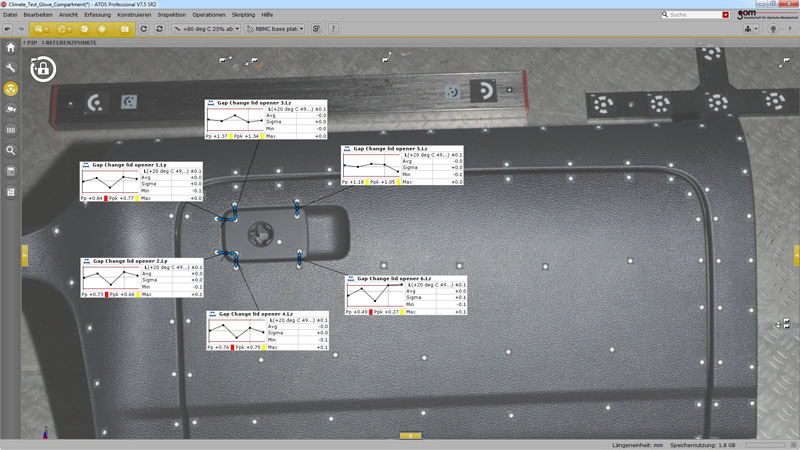Click the help question mark toolbar button
The width and height of the screenshot is (800, 450).
point(333,29)
